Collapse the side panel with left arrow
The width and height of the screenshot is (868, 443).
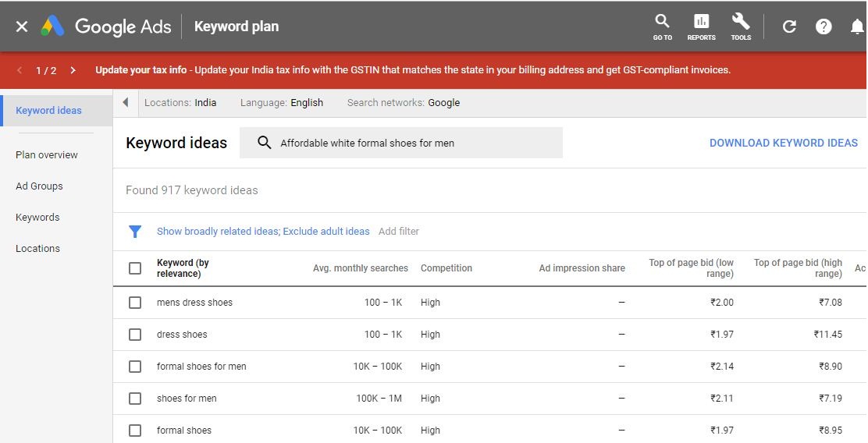coord(126,103)
